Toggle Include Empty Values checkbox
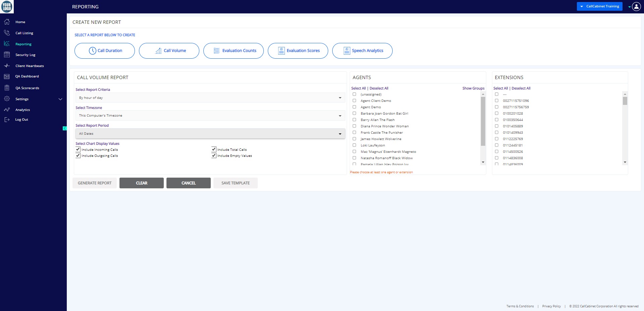 (x=214, y=155)
